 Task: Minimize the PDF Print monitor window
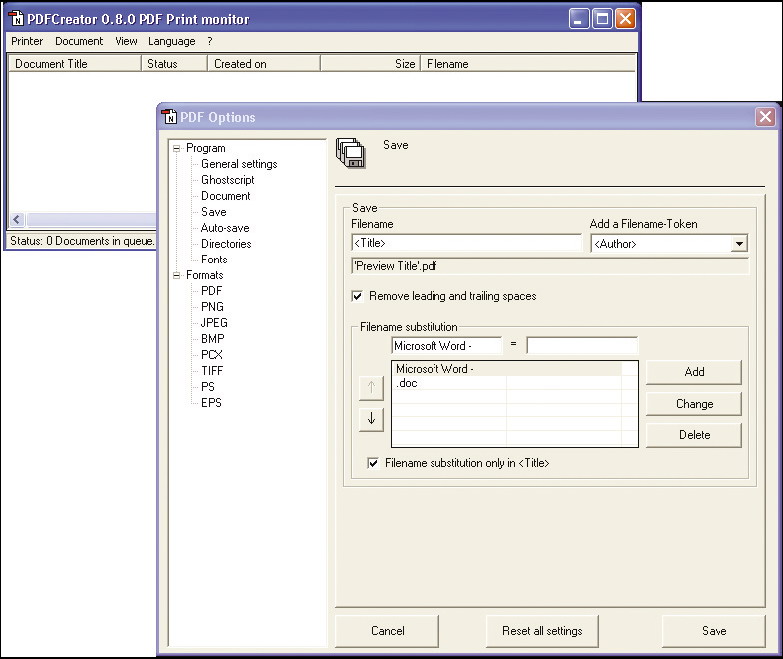[579, 19]
